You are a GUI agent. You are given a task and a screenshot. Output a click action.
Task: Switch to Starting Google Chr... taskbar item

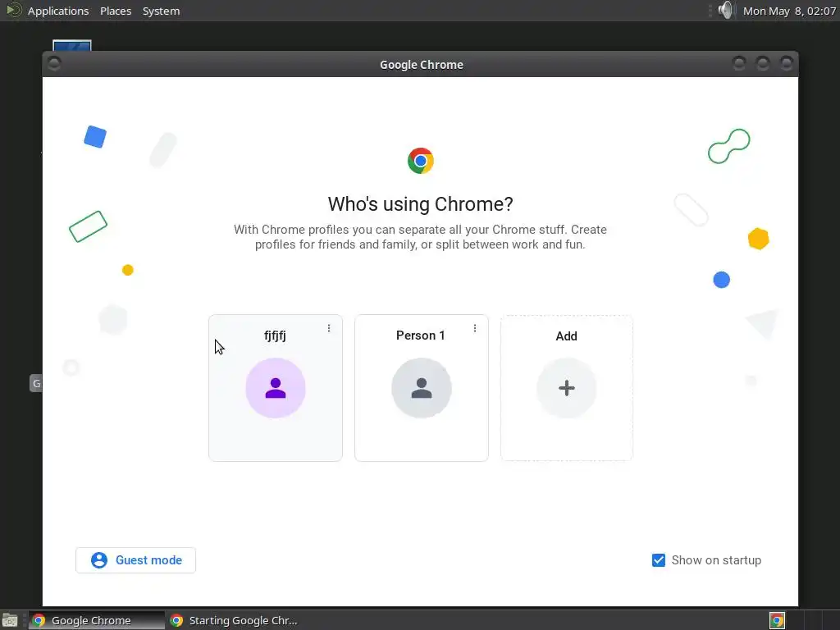tap(234, 620)
